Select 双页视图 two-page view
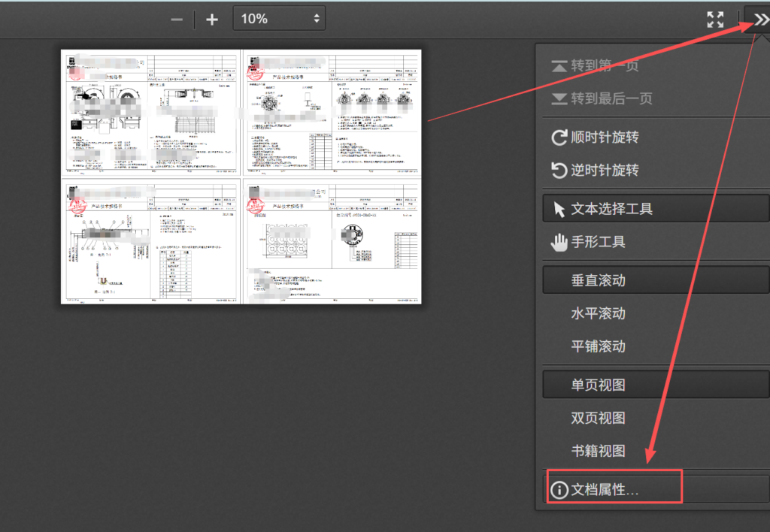This screenshot has width=770, height=532. tap(656, 418)
